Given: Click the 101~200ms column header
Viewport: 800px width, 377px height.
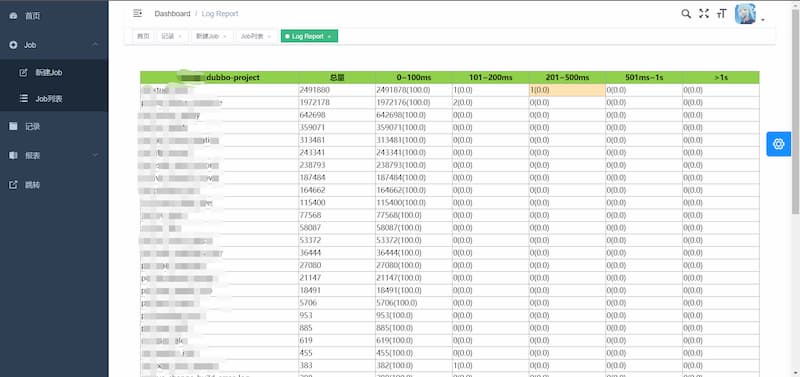Looking at the screenshot, I should click(x=490, y=78).
